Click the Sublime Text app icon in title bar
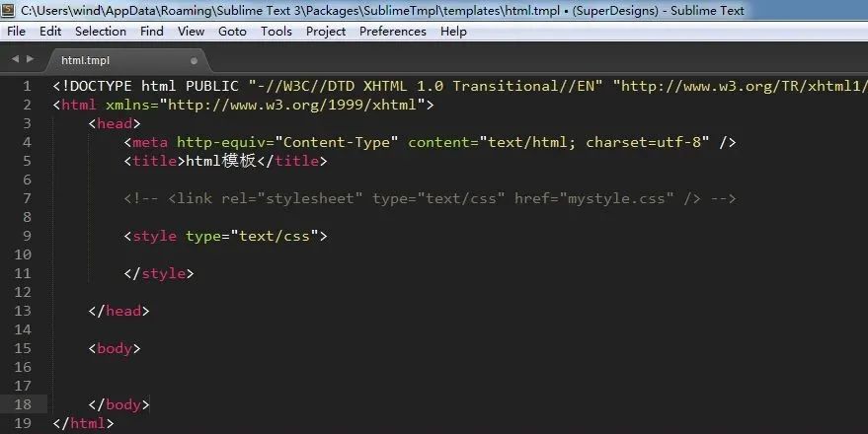 (x=8, y=10)
